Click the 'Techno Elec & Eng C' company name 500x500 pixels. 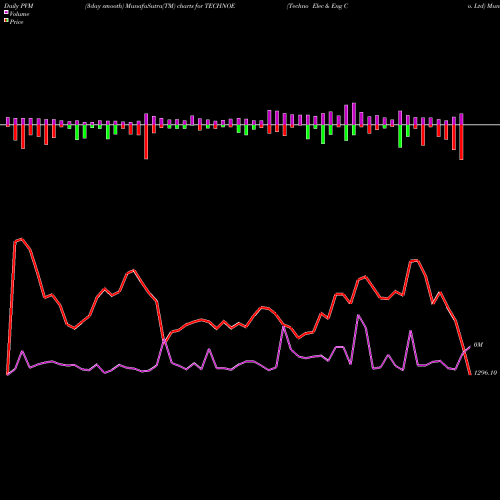317,6
